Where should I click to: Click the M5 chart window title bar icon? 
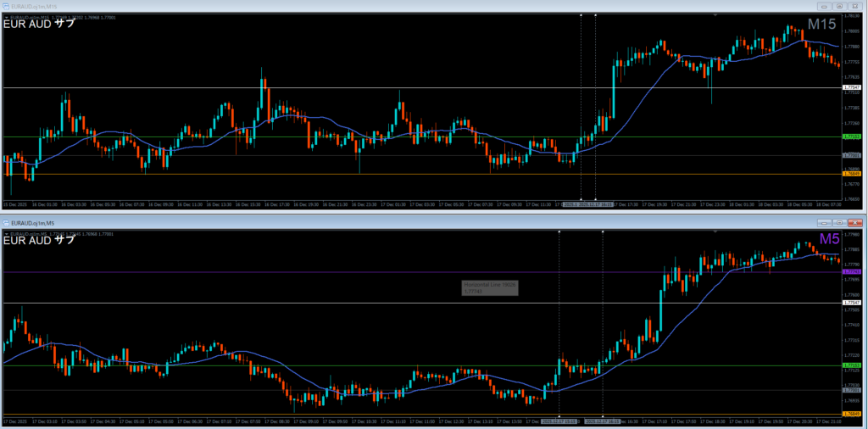click(x=6, y=223)
